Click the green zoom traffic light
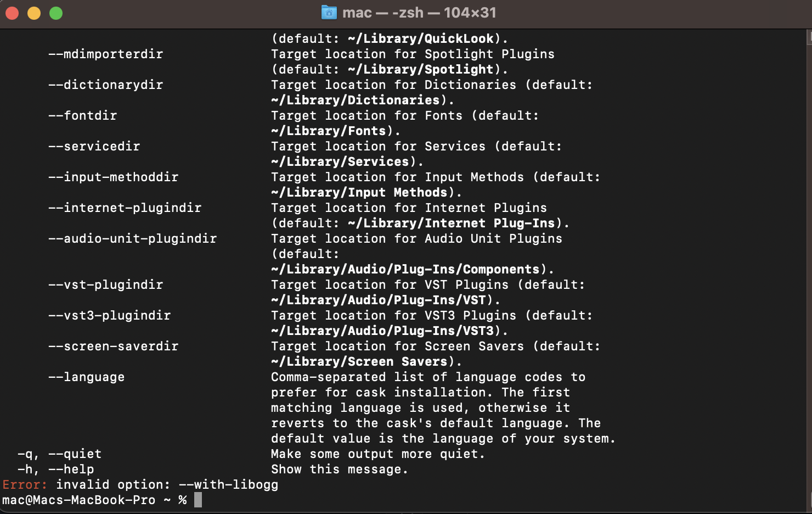 (55, 12)
